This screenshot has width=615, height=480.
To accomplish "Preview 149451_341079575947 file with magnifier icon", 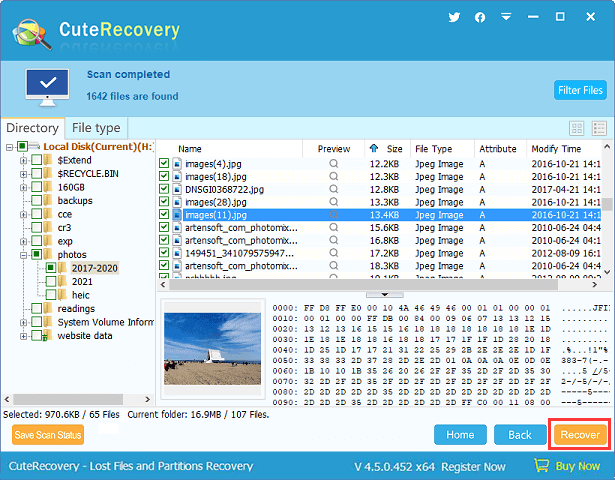I will pos(333,253).
